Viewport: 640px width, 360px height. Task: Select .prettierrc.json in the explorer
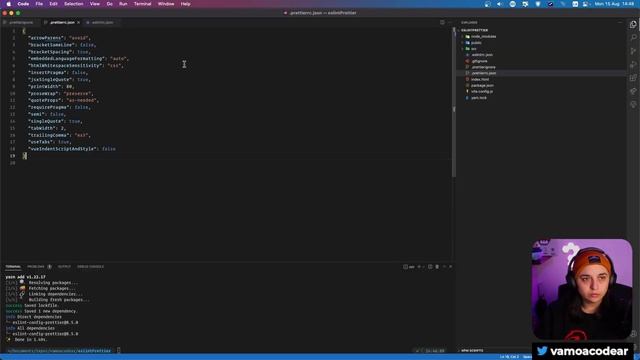click(x=483, y=73)
